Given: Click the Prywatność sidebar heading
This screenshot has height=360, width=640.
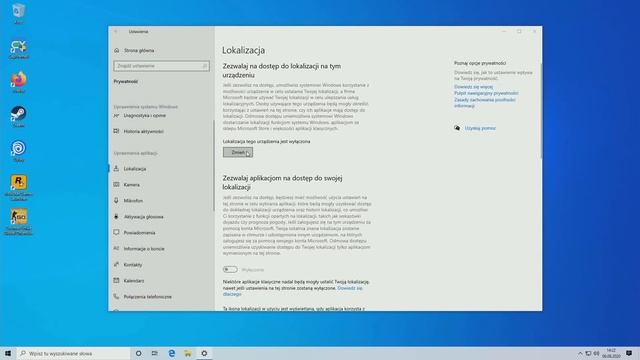Looking at the screenshot, I should click(x=126, y=82).
